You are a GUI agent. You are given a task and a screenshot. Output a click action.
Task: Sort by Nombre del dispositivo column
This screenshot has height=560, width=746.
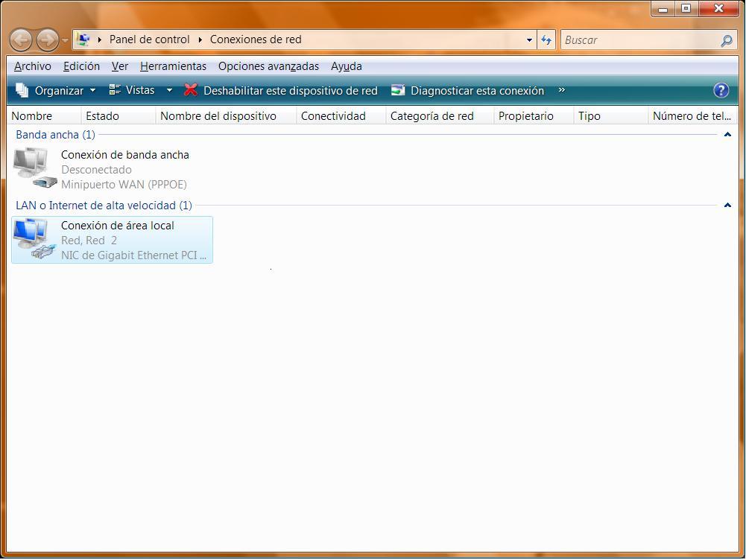click(x=226, y=116)
